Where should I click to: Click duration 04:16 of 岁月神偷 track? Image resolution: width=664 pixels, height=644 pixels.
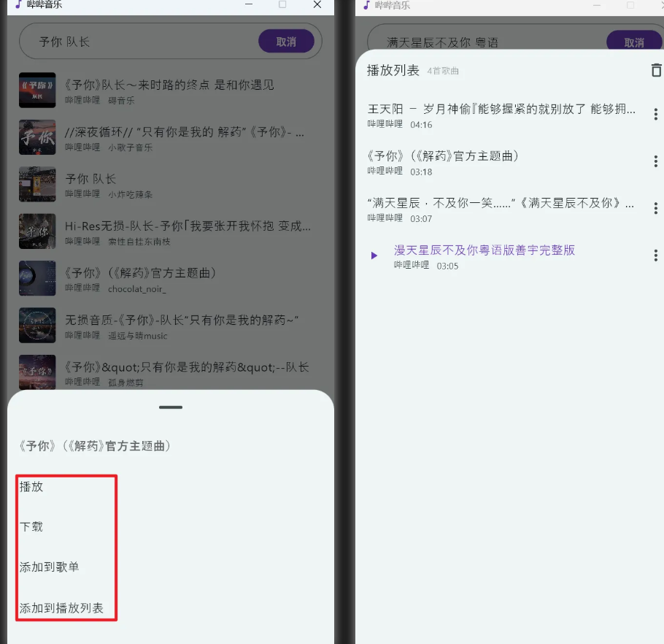coord(421,125)
